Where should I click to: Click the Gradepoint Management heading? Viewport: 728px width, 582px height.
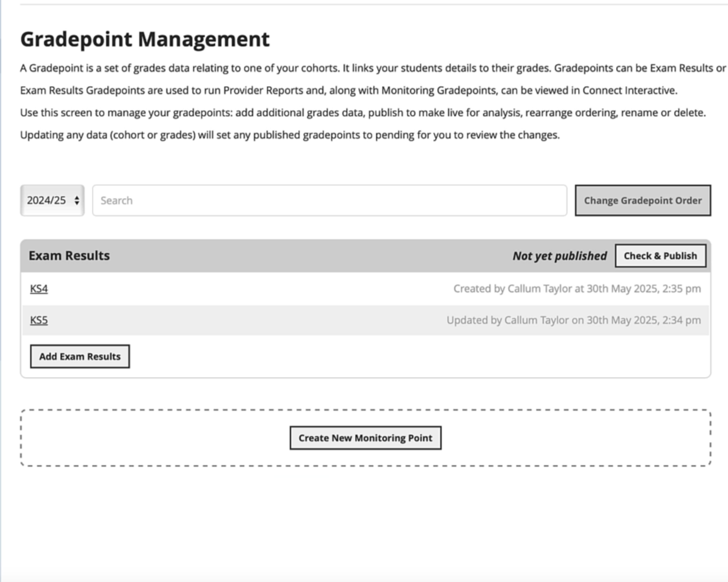[145, 39]
